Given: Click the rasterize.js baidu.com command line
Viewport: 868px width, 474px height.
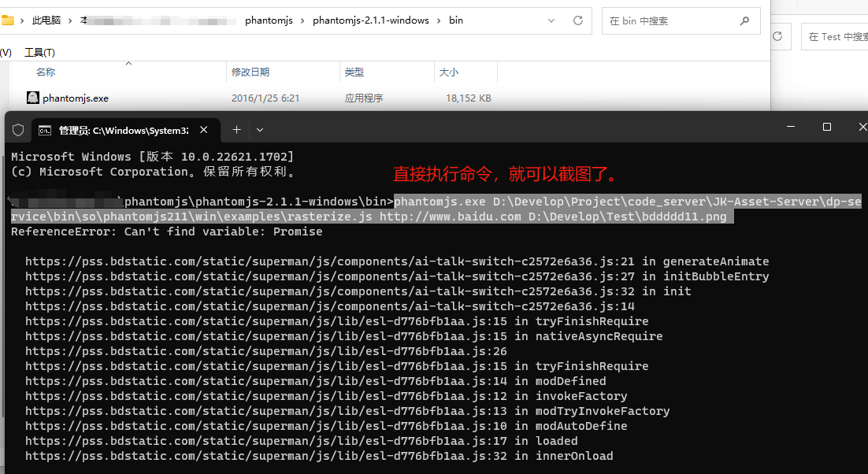Looking at the screenshot, I should [x=372, y=217].
